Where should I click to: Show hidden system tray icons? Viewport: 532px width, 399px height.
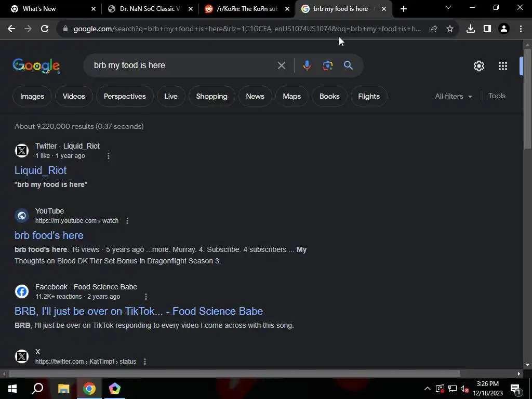click(x=428, y=389)
